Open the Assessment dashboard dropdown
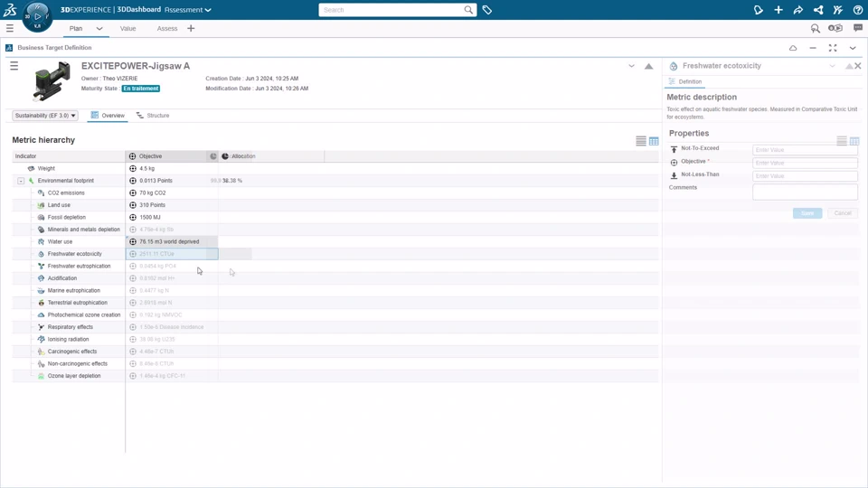Viewport: 868px width, 488px height. [x=188, y=10]
